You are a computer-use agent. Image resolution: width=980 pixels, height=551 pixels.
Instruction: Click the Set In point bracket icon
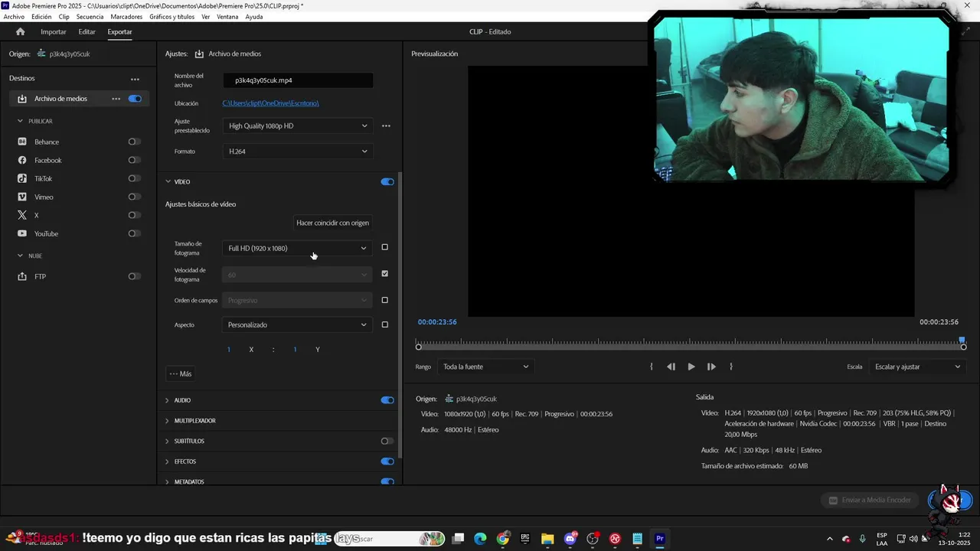point(652,367)
